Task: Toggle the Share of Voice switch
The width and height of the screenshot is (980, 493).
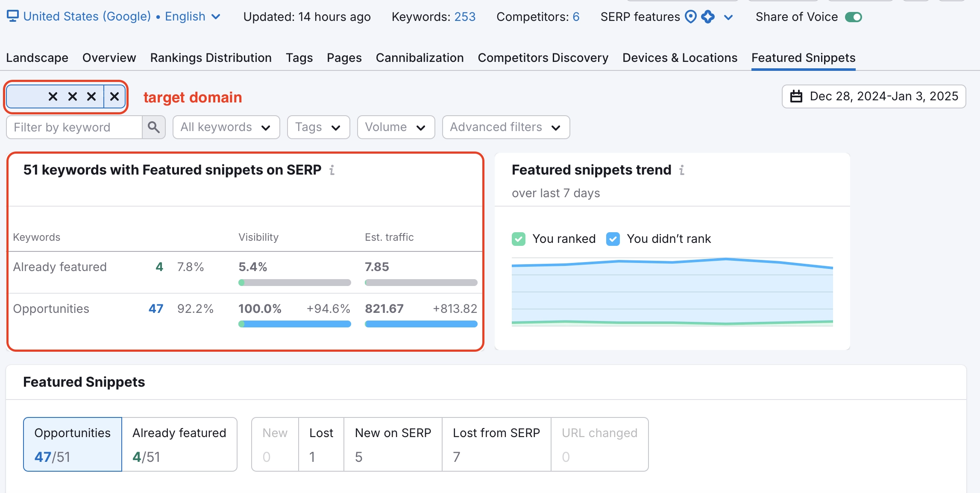Action: pyautogui.click(x=854, y=17)
